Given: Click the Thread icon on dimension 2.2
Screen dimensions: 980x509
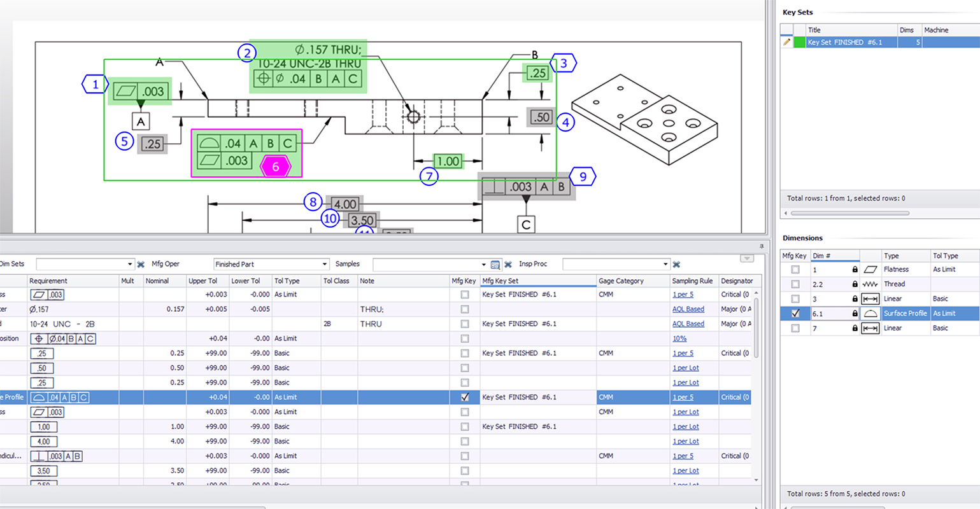Looking at the screenshot, I should [870, 284].
